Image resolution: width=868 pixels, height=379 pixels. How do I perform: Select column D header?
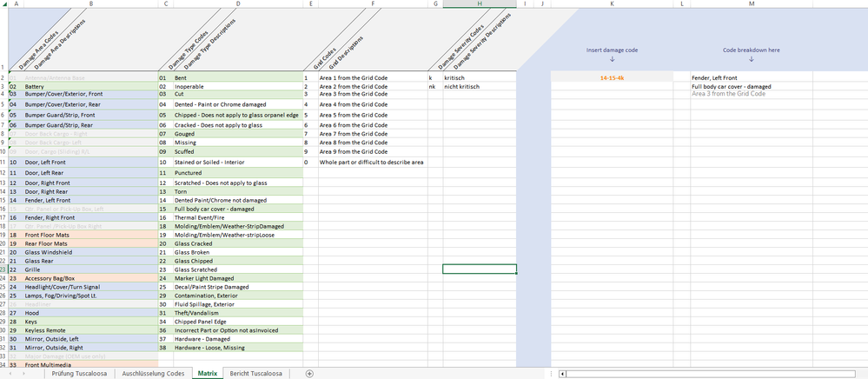[238, 3]
